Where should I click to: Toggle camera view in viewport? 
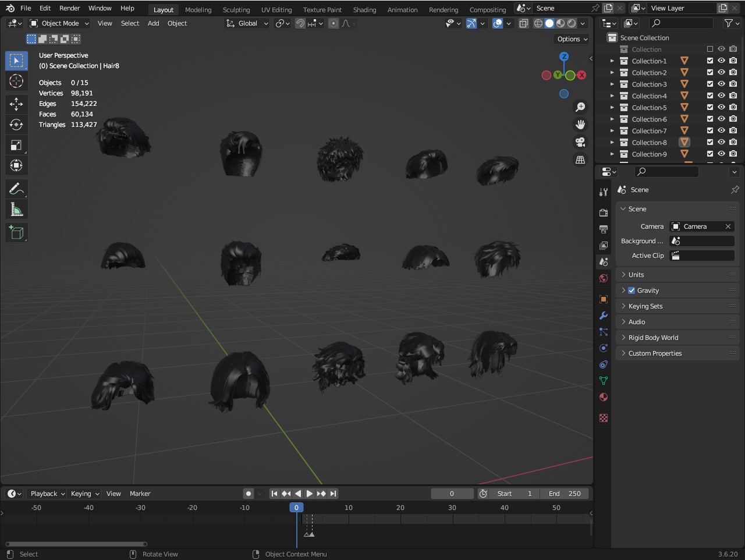tap(580, 142)
